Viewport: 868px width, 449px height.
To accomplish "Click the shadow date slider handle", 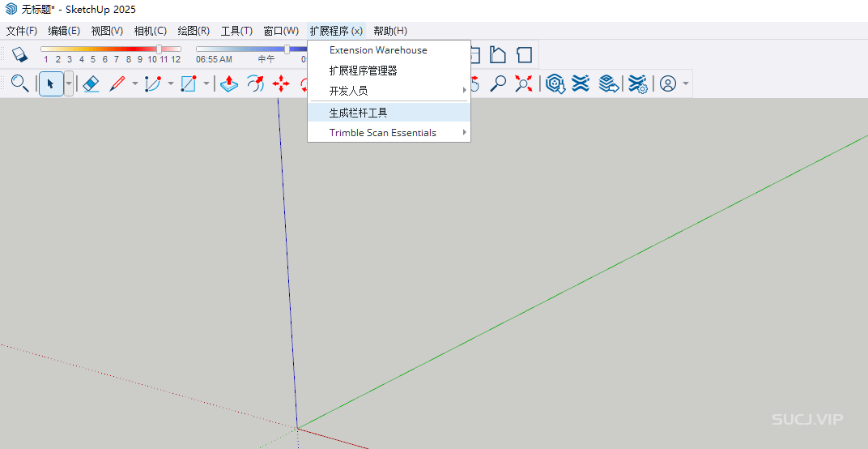I will click(160, 49).
